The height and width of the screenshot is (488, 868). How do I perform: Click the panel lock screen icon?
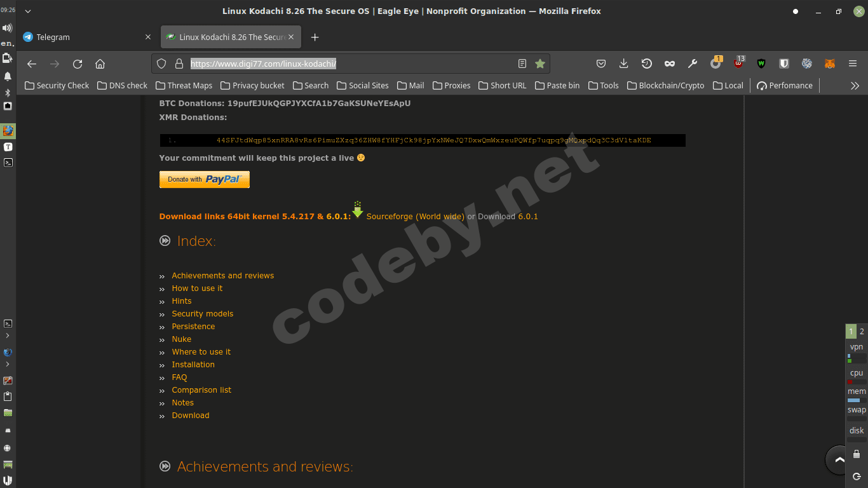click(857, 454)
